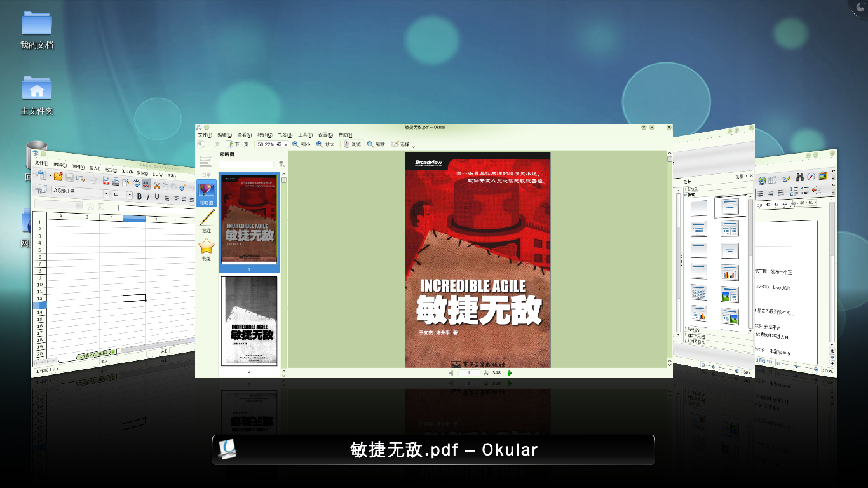The height and width of the screenshot is (488, 868).
Task: Open the 我的文档 desktop folder
Action: click(x=37, y=29)
